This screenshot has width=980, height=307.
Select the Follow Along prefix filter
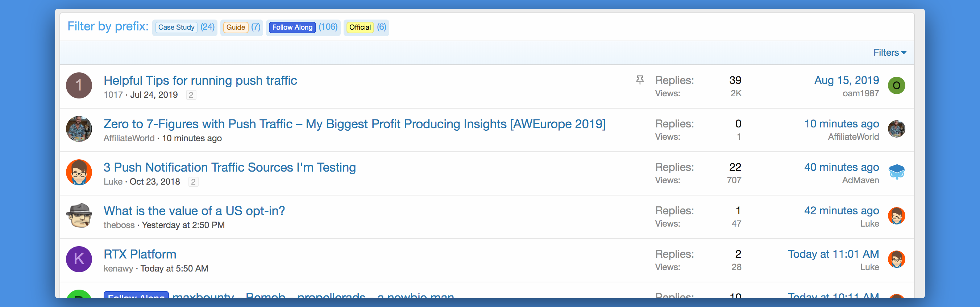[292, 28]
